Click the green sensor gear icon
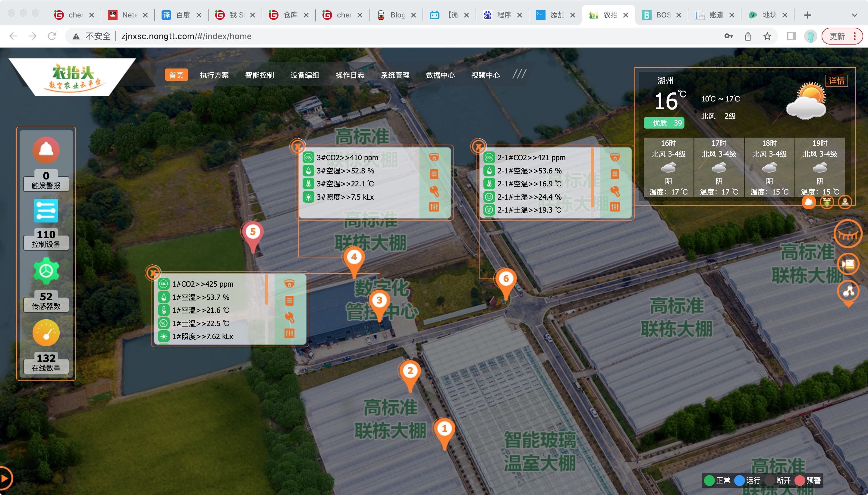The height and width of the screenshot is (495, 868). [46, 271]
